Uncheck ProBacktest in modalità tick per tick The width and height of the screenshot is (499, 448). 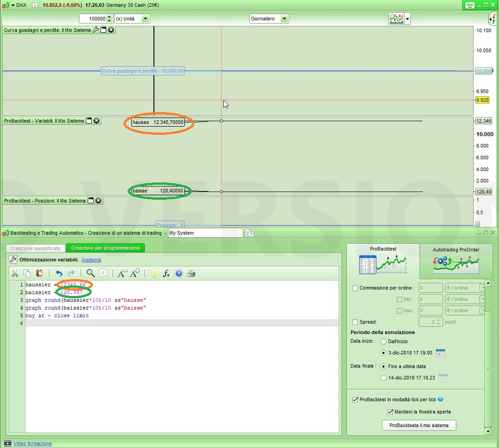click(355, 399)
